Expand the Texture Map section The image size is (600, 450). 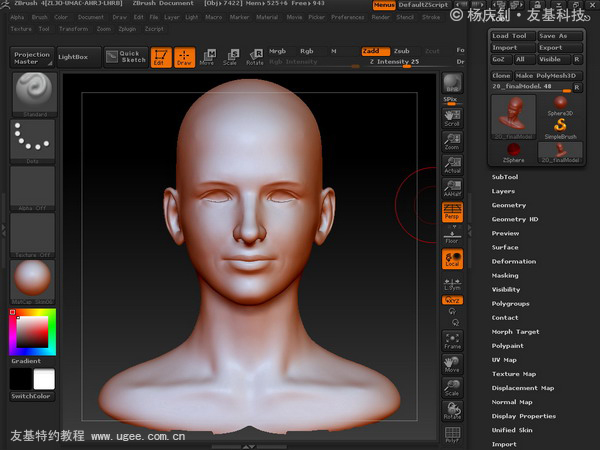(514, 374)
